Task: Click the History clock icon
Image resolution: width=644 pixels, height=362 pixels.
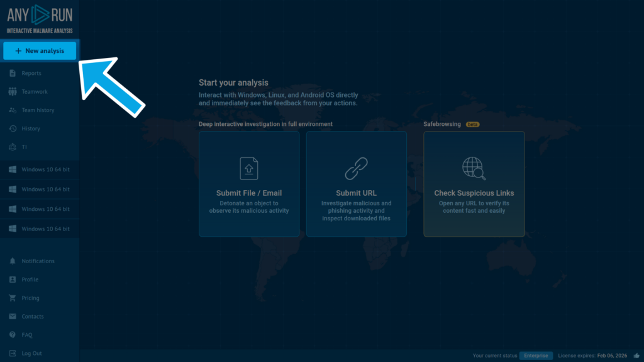Action: (13, 128)
